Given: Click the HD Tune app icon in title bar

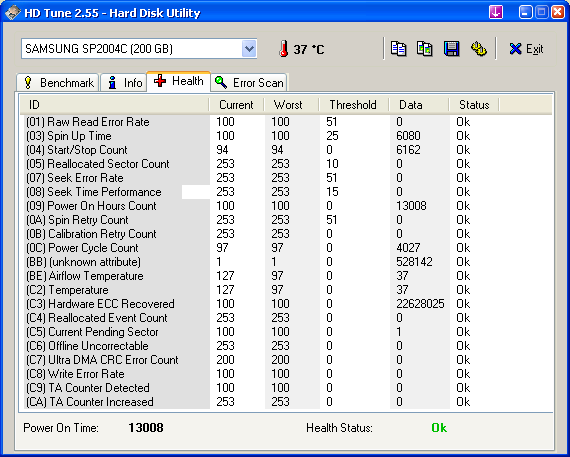Looking at the screenshot, I should pos(13,13).
